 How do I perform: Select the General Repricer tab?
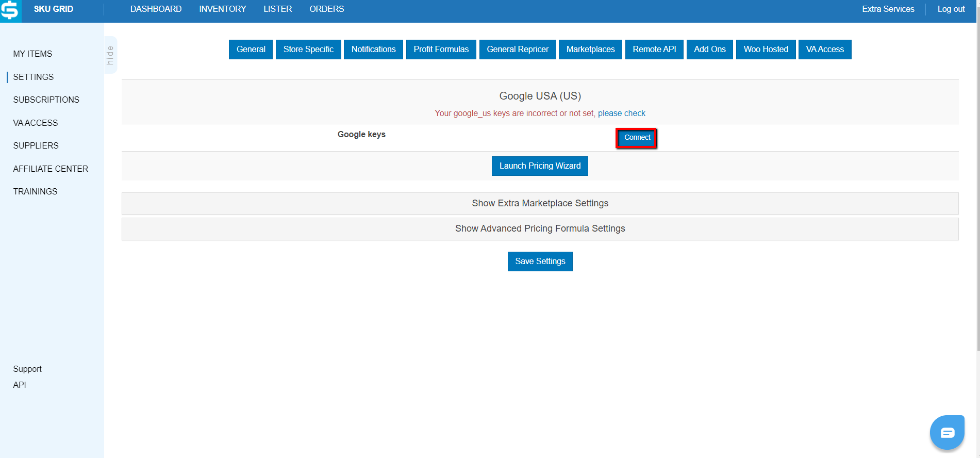point(518,50)
